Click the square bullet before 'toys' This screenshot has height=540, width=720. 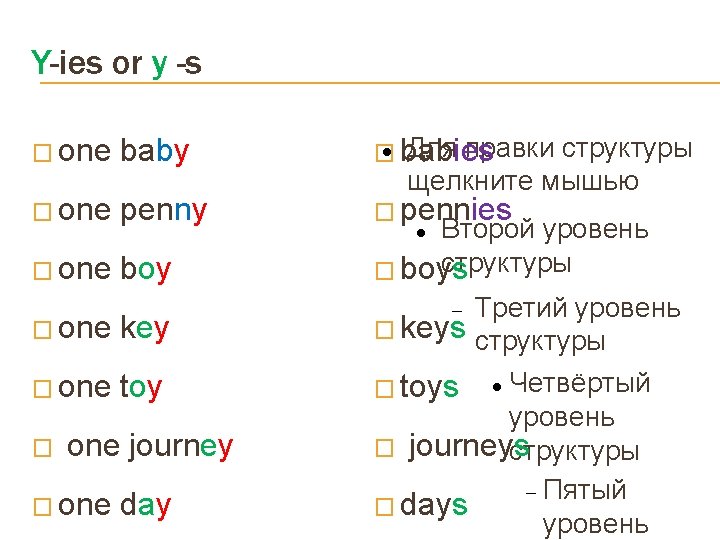[384, 389]
